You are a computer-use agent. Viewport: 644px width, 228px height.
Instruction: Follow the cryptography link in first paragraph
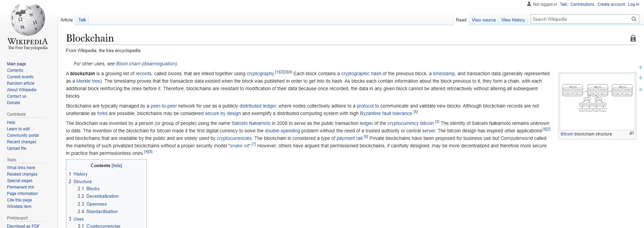(x=260, y=74)
